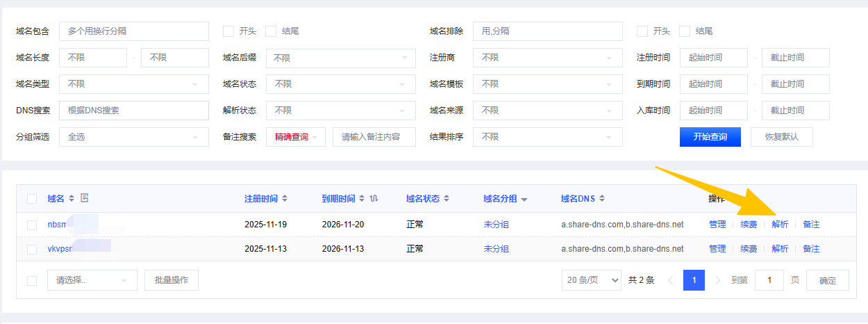The height and width of the screenshot is (324, 868).
Task: Click the 到期时间 sort arrows icon
Action: (362, 199)
